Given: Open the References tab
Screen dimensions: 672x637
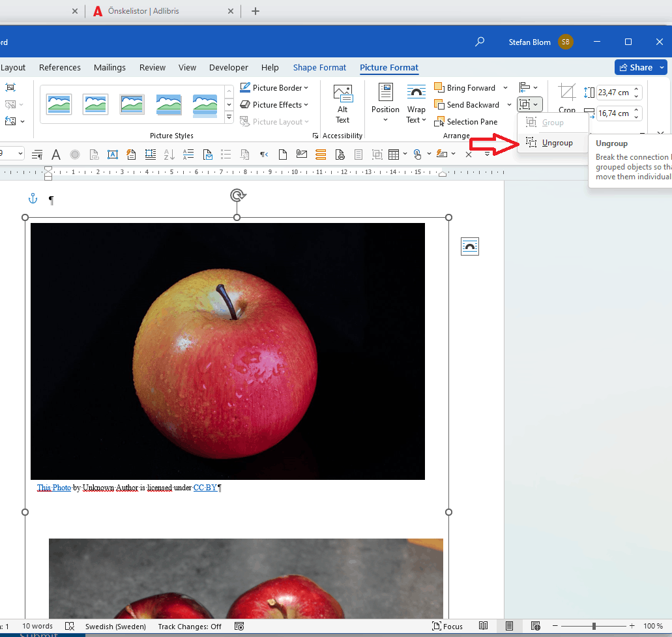Looking at the screenshot, I should pyautogui.click(x=59, y=68).
